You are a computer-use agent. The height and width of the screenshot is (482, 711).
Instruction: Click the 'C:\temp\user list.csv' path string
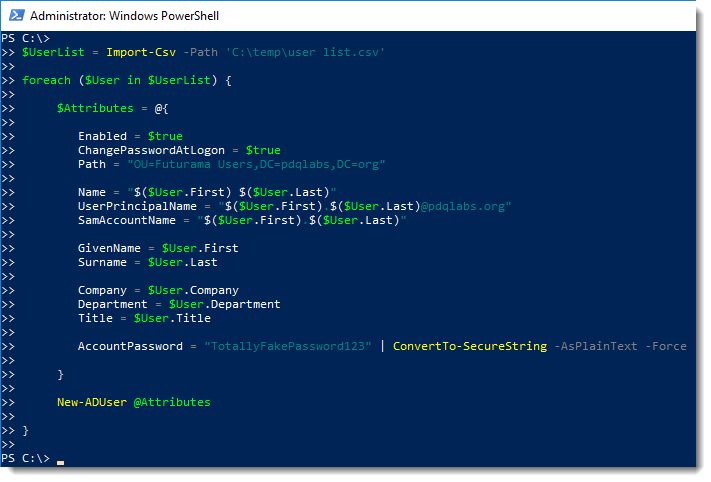coord(305,52)
